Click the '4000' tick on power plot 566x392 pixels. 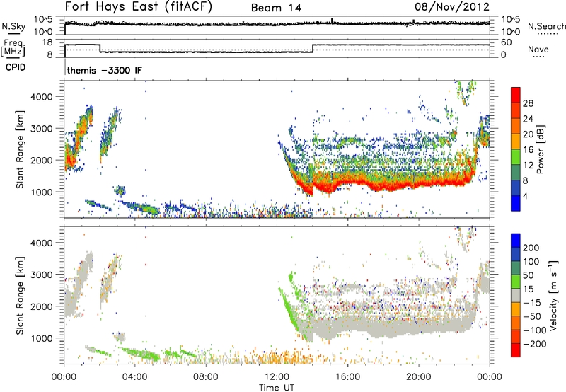42,97
